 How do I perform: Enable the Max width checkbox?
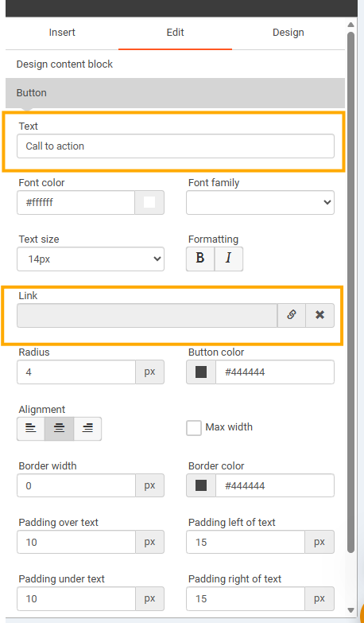click(194, 428)
